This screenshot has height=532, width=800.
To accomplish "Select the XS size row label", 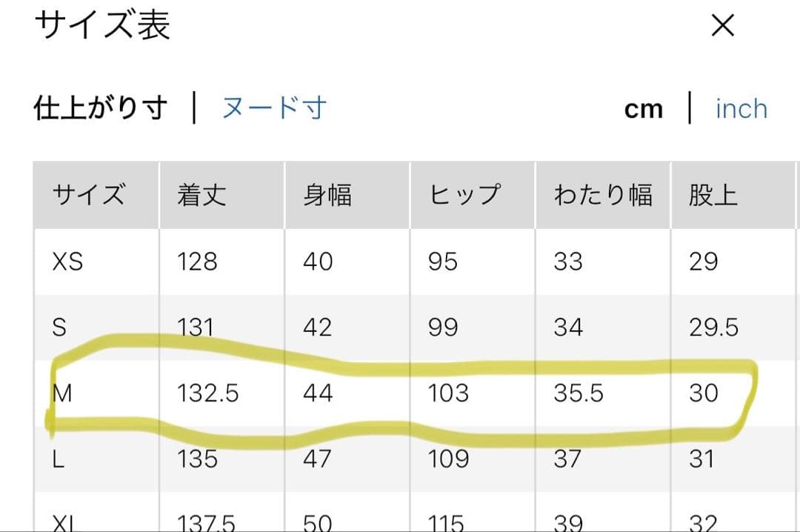I will coord(67,262).
